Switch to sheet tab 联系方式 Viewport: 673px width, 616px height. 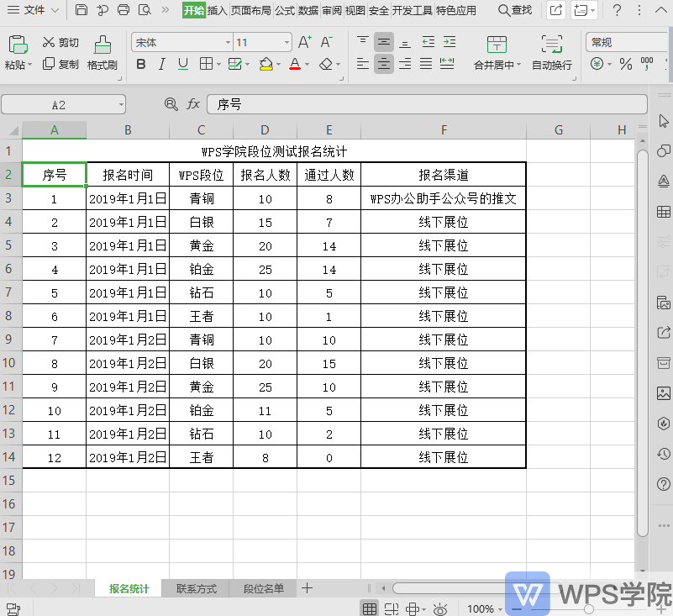(x=196, y=588)
